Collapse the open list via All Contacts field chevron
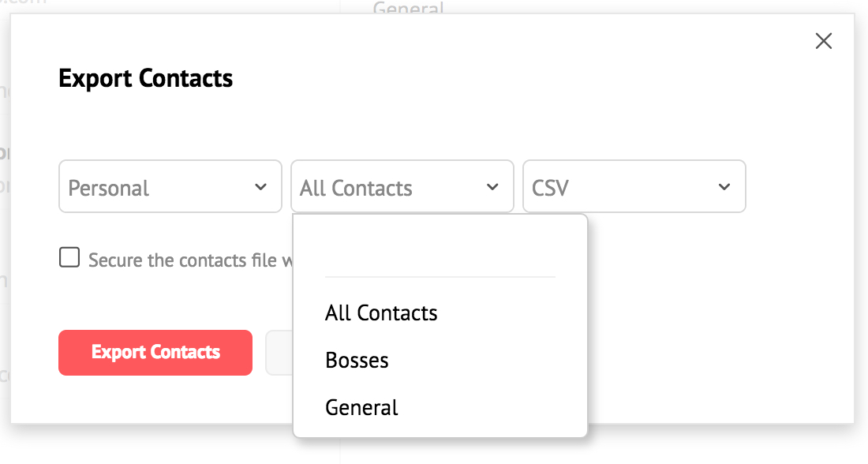The height and width of the screenshot is (464, 868). click(492, 187)
